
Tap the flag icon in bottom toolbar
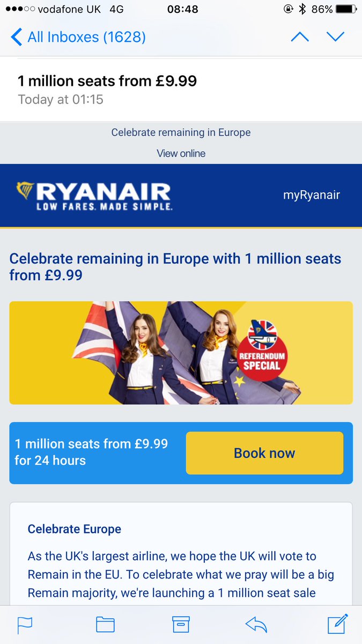click(25, 625)
